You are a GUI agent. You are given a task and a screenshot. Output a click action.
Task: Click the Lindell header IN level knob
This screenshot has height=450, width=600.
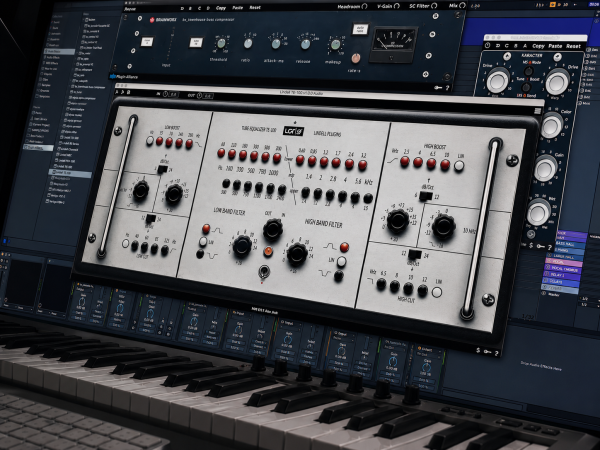[x=165, y=94]
